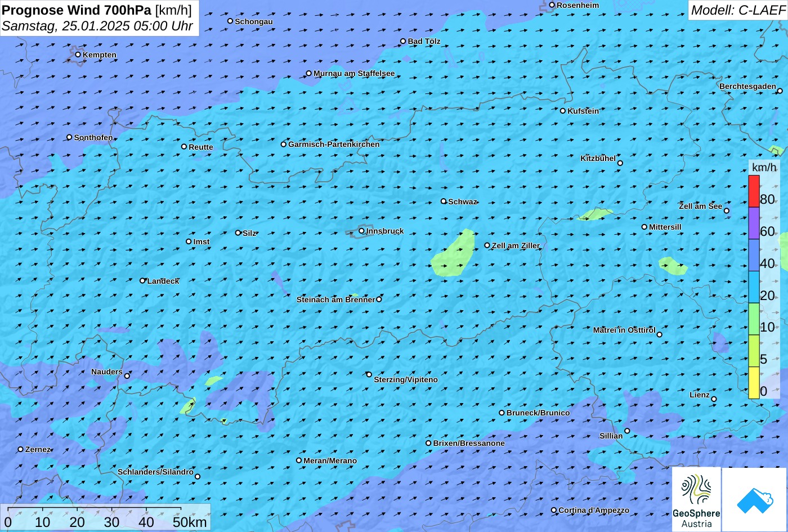Click the Sonthofen city marker
The image size is (788, 532).
point(69,137)
